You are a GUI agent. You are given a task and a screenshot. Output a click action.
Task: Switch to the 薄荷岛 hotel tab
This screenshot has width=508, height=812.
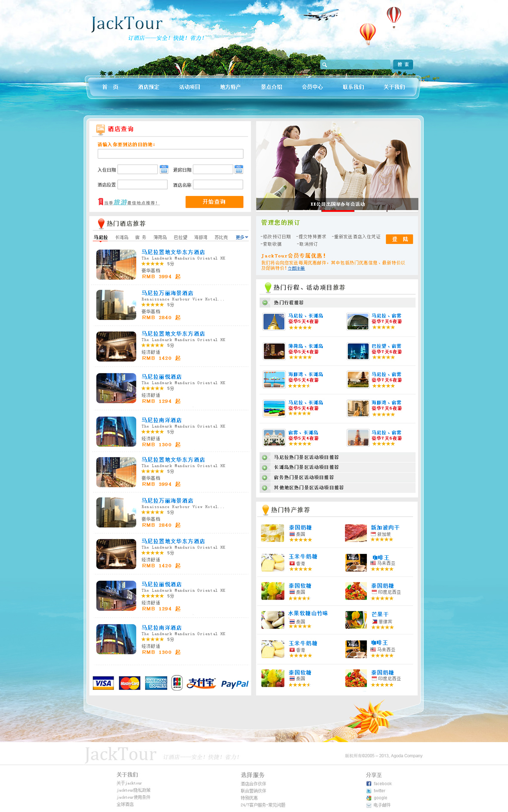[x=160, y=237]
